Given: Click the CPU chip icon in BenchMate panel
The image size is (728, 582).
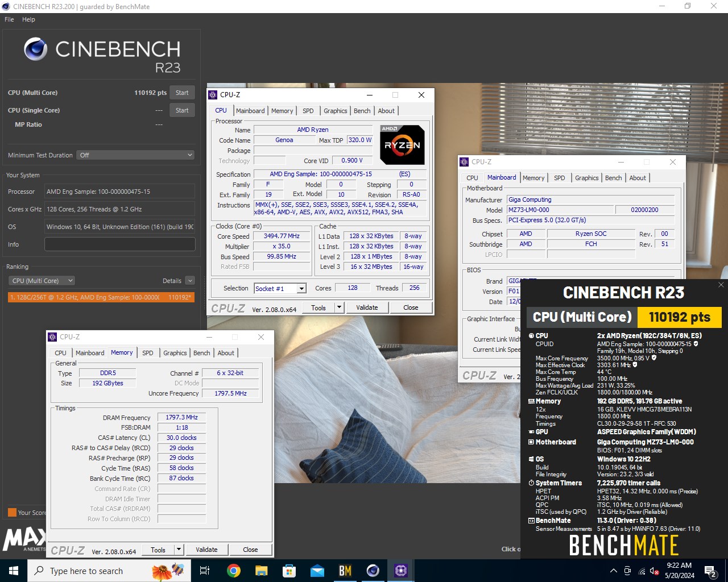Looking at the screenshot, I should click(531, 336).
